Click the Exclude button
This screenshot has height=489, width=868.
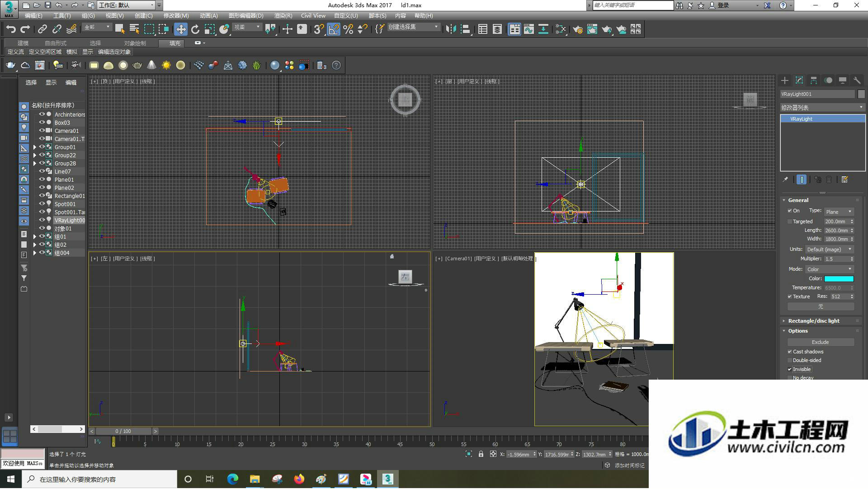click(x=821, y=343)
